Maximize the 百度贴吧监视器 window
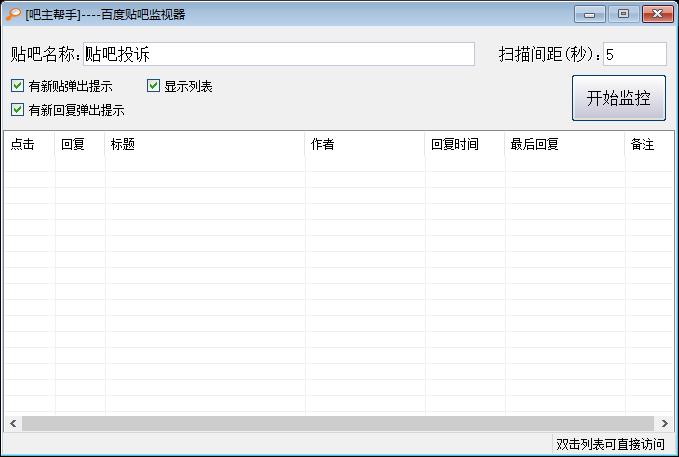This screenshot has width=679, height=457. (x=624, y=14)
